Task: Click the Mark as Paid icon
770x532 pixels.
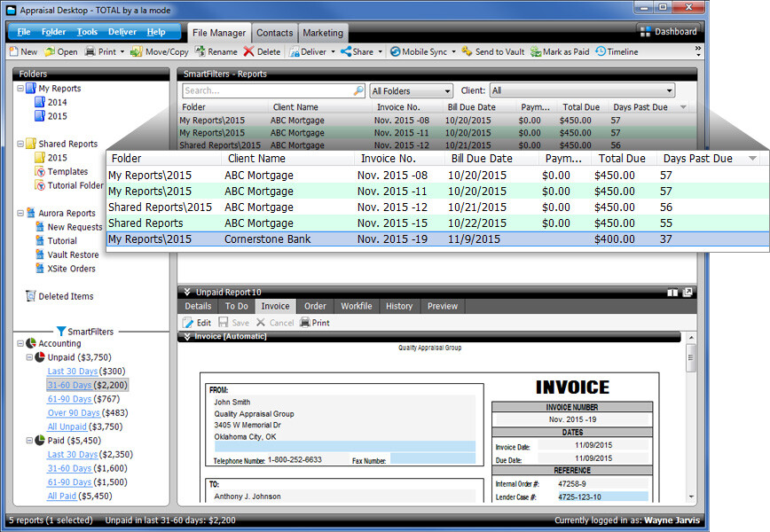Action: (x=536, y=51)
